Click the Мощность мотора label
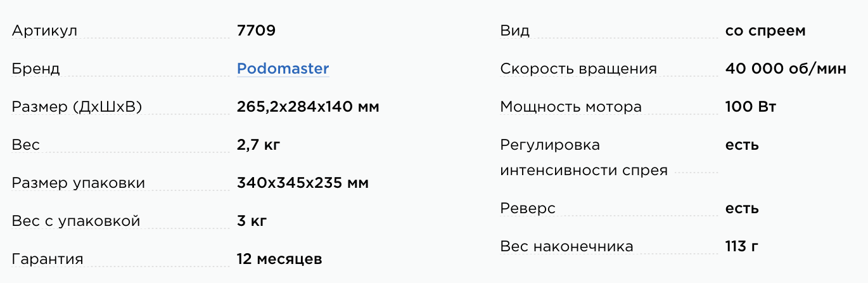This screenshot has height=283, width=868. click(571, 107)
